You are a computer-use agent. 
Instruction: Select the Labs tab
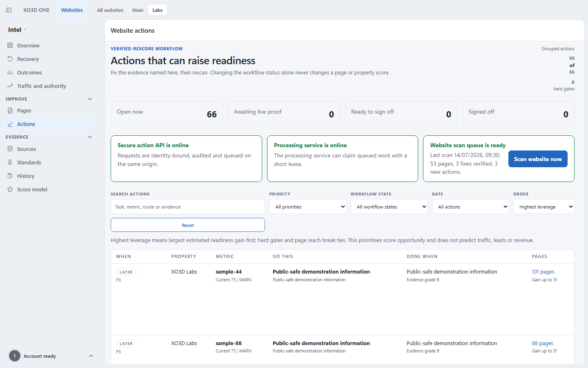(x=158, y=10)
